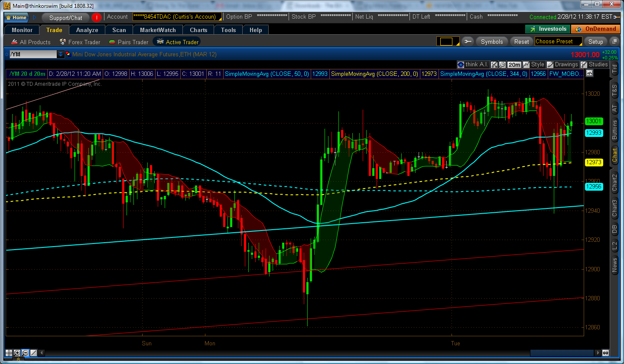Viewport: 624px width, 364px height.
Task: Click the Setup button
Action: click(595, 42)
